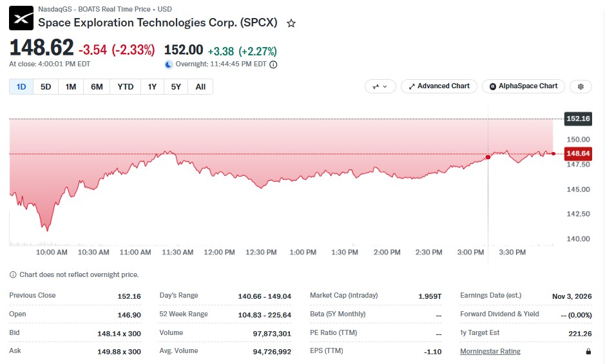
Task: Click the 142.50 price axis label
Action: pyautogui.click(x=578, y=214)
